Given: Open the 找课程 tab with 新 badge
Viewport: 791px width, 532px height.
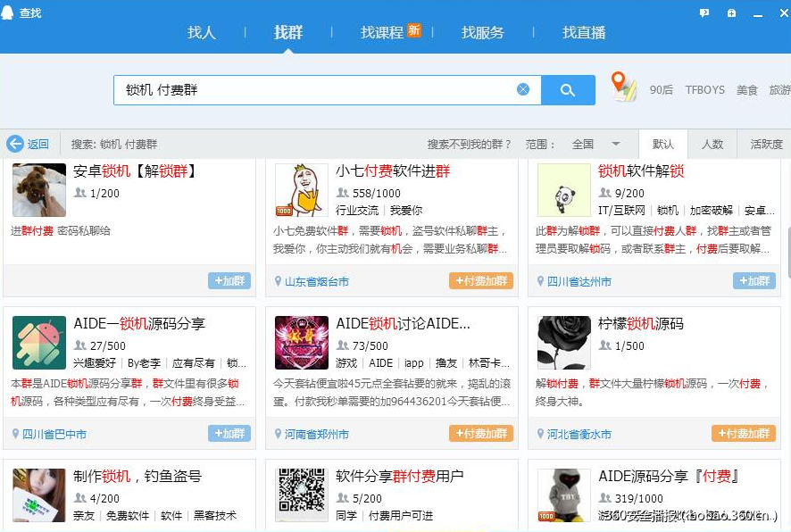Looking at the screenshot, I should tap(388, 31).
